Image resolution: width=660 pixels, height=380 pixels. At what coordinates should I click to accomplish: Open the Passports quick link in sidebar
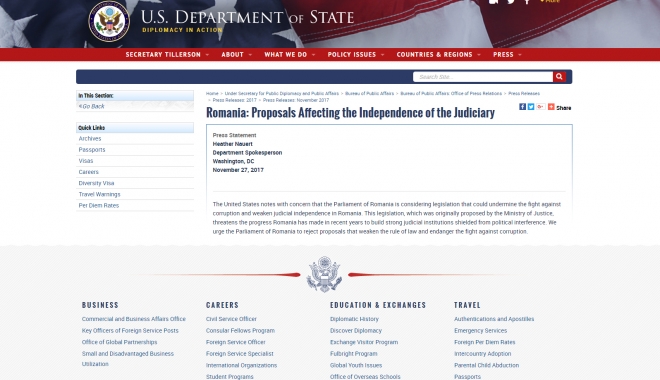click(x=92, y=150)
